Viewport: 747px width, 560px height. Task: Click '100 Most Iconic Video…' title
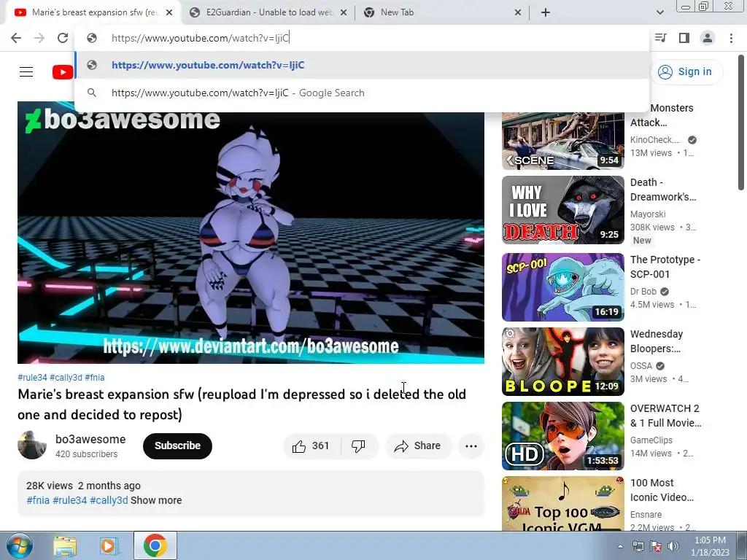662,490
